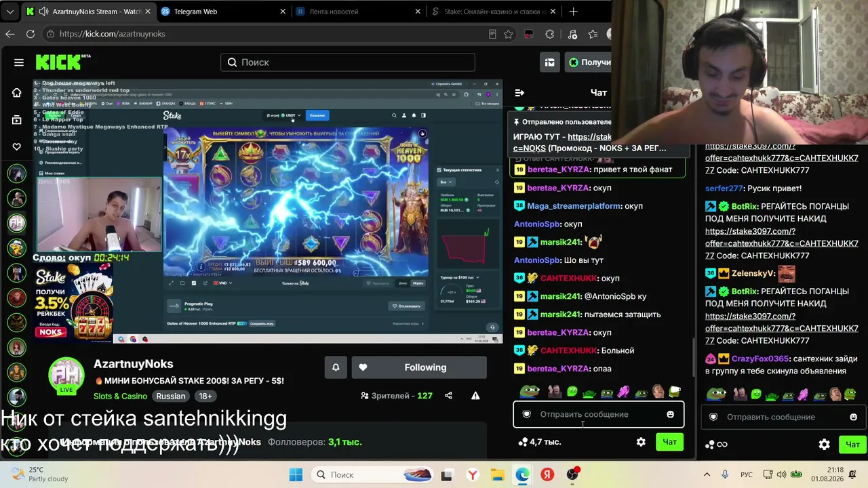
Task: Toggle the stream notification bell
Action: [x=336, y=367]
